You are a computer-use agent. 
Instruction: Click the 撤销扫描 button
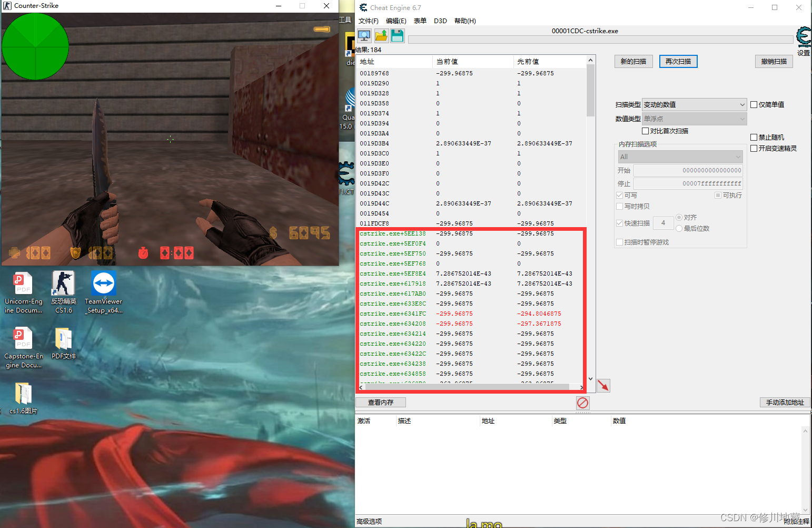pos(774,62)
